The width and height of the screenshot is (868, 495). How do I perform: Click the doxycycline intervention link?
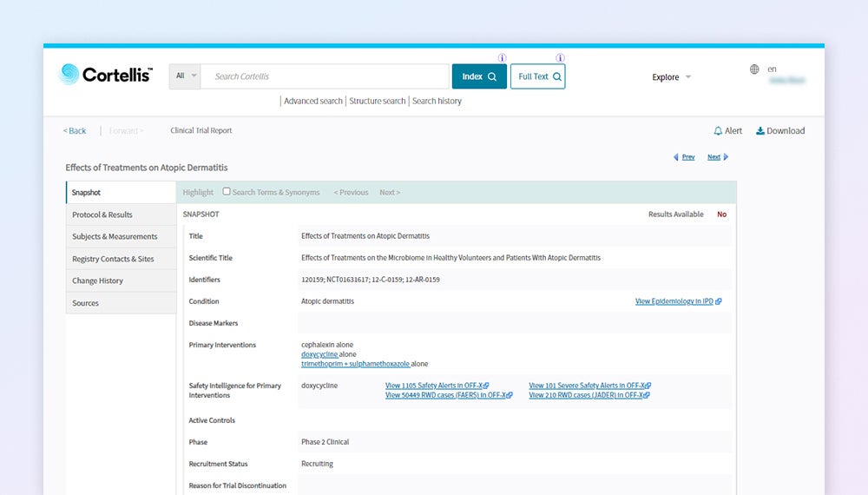pyautogui.click(x=319, y=354)
